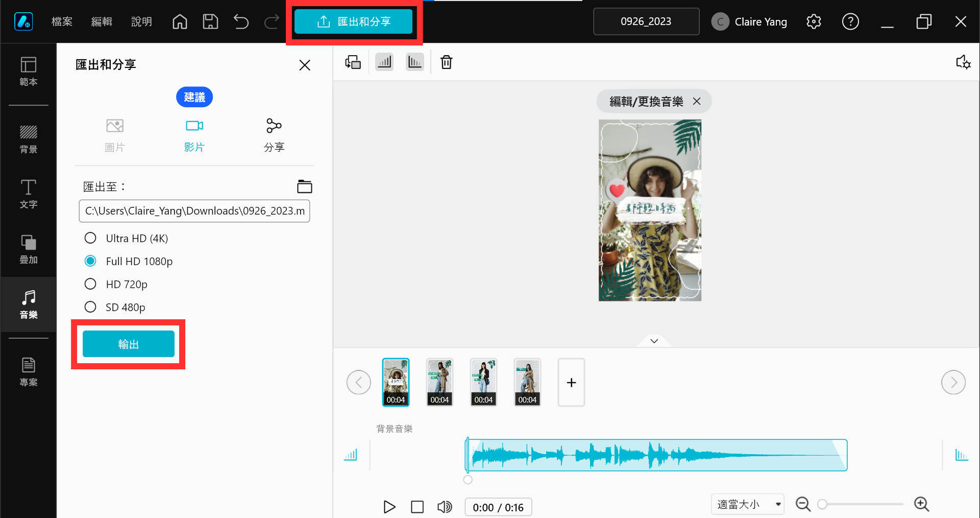Screen dimensions: 980x518
Task: Click the save project icon
Action: point(210,21)
